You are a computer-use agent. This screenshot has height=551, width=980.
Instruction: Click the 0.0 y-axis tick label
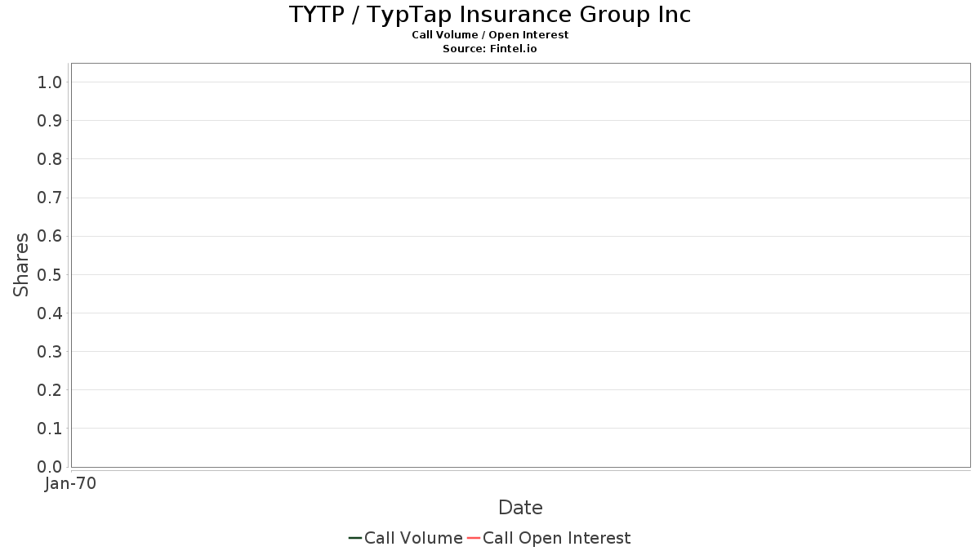point(50,467)
